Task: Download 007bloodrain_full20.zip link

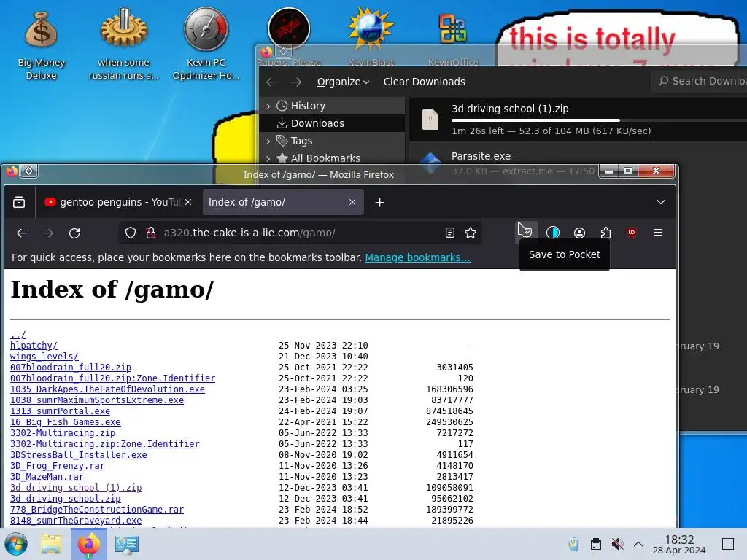Action: click(x=71, y=367)
